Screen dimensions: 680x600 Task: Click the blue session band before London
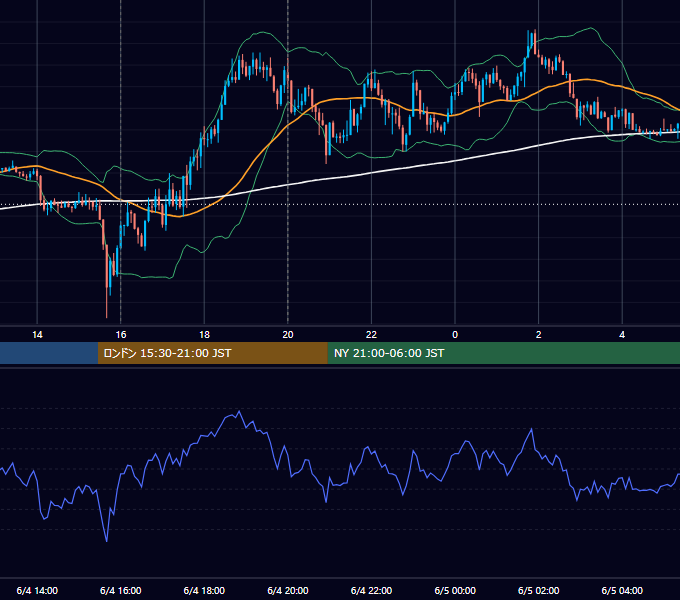pos(49,353)
